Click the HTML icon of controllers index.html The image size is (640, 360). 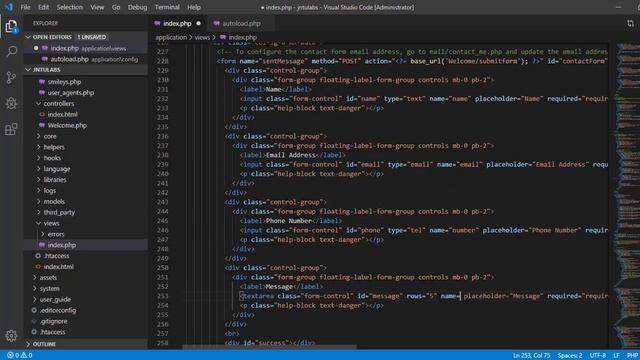pos(42,114)
